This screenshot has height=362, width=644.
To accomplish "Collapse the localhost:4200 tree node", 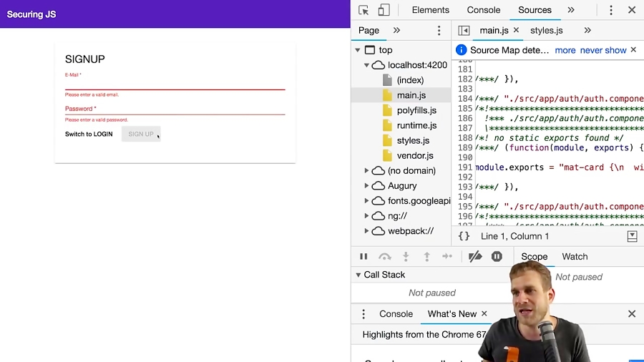I will coord(366,65).
